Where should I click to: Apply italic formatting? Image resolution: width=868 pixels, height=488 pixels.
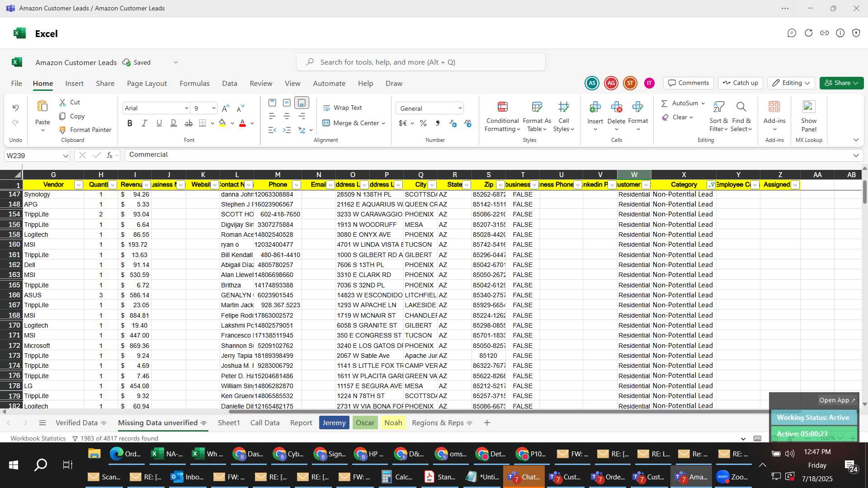pyautogui.click(x=144, y=123)
